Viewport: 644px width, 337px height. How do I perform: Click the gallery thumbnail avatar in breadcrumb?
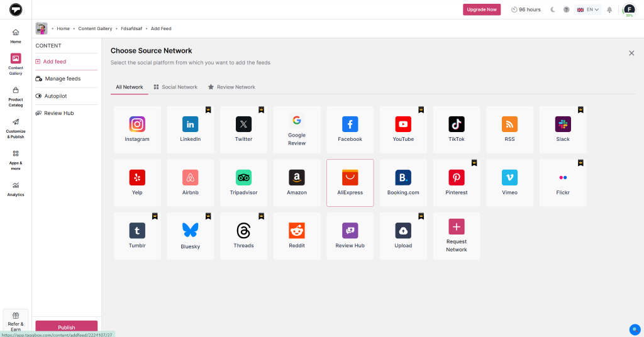coord(42,29)
